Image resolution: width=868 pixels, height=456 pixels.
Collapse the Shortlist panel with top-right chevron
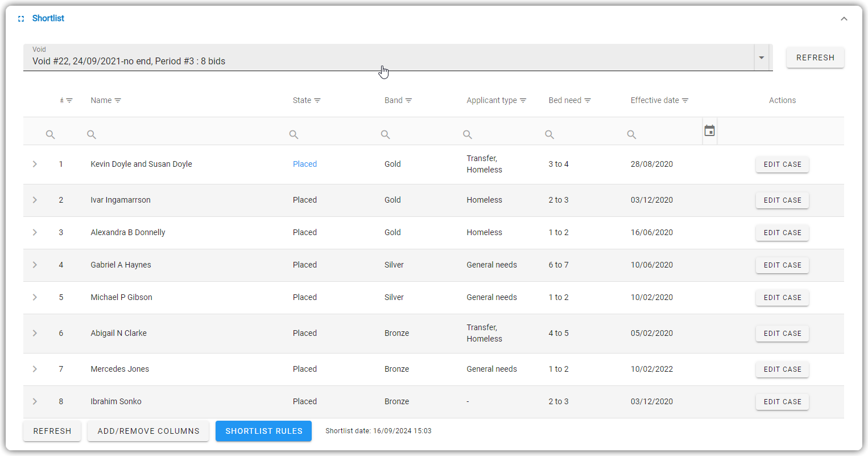click(844, 19)
